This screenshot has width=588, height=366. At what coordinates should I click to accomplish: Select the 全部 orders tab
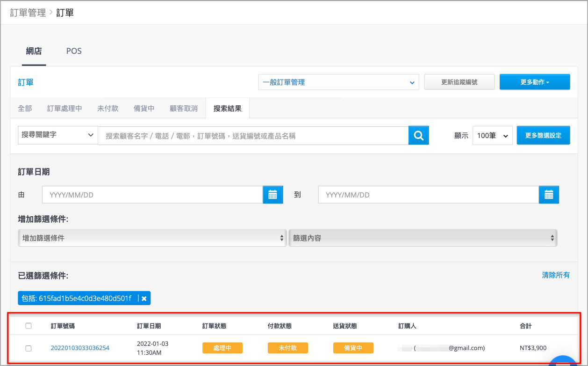coord(25,108)
